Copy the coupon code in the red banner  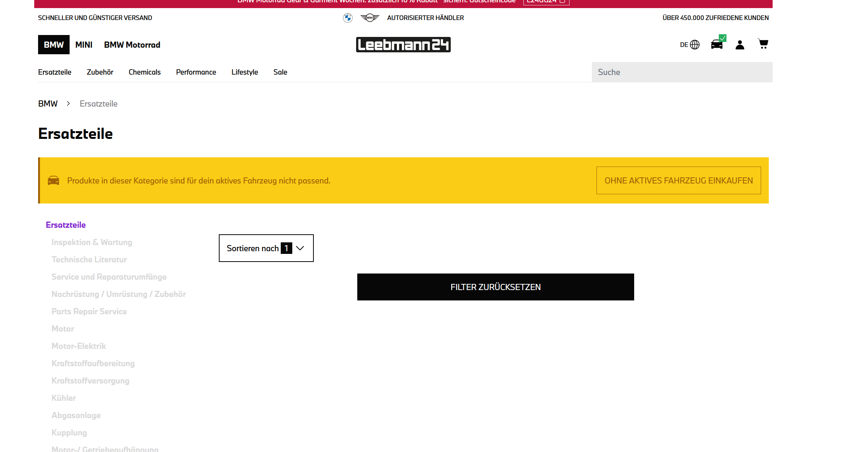click(x=546, y=2)
